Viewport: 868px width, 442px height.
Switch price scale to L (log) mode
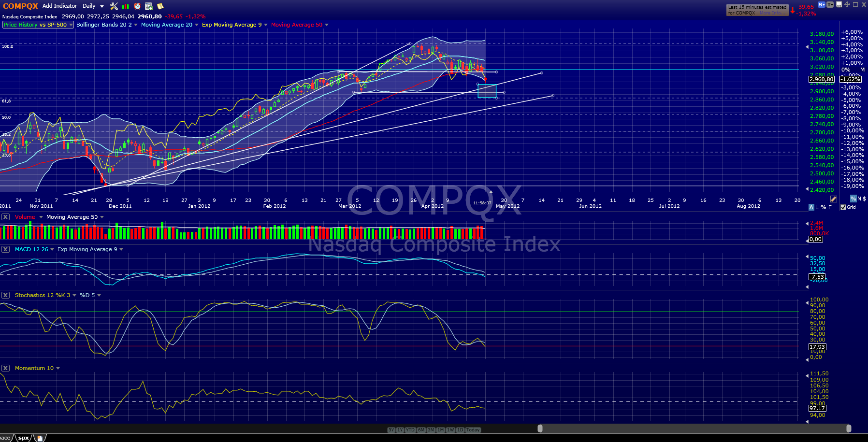[817, 207]
